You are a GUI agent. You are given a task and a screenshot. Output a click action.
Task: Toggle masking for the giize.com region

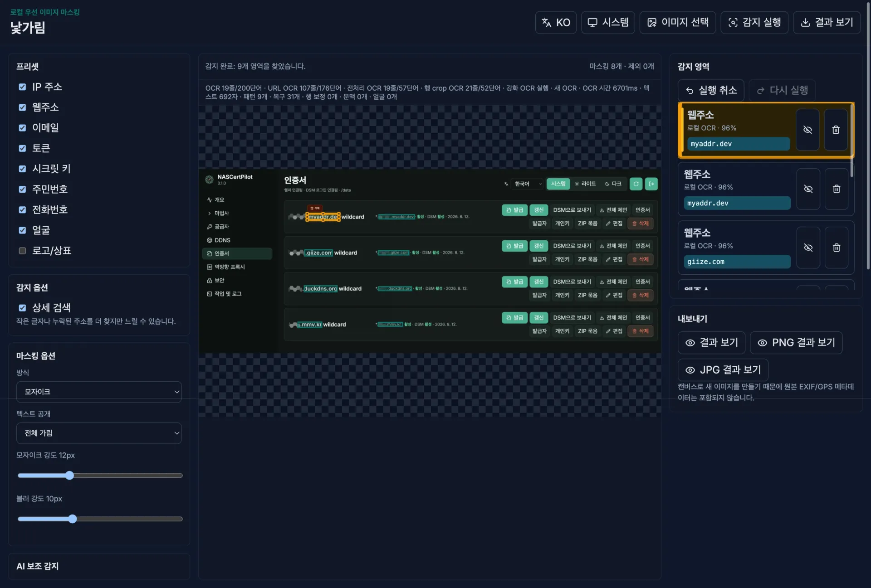click(x=808, y=248)
